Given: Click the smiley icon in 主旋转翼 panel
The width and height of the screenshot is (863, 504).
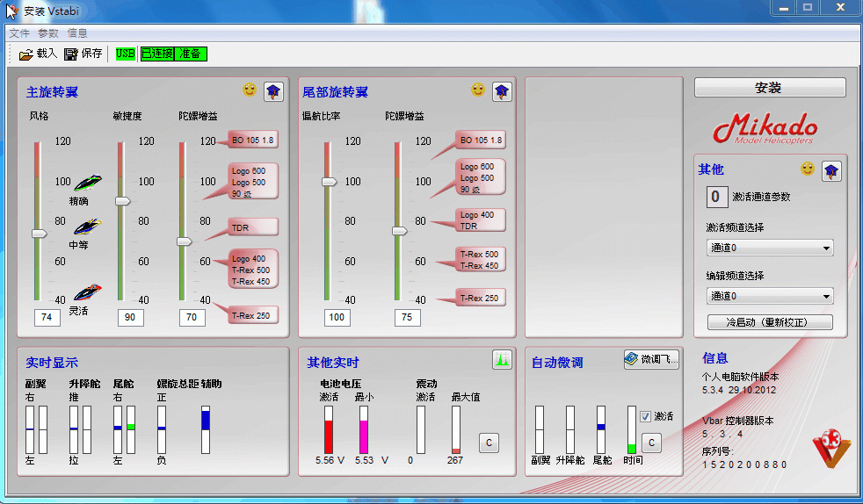Looking at the screenshot, I should pyautogui.click(x=250, y=90).
